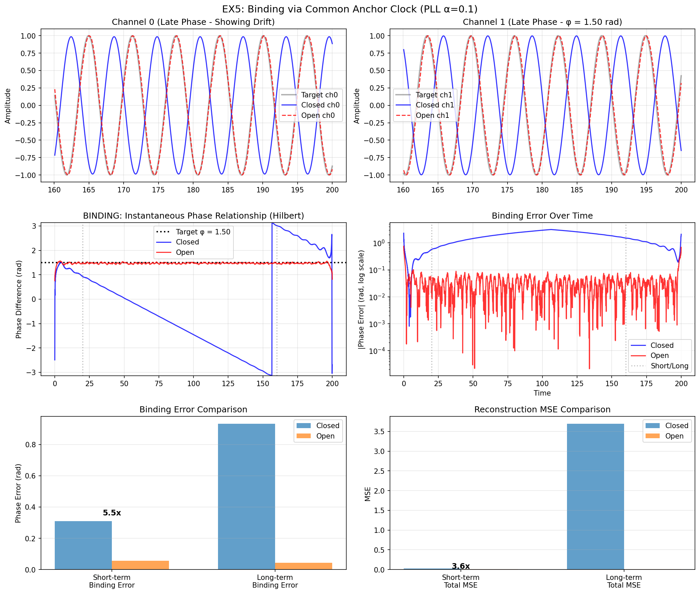The width and height of the screenshot is (700, 594).
Task: Click the 'Binding Error Over Time' title
Action: [542, 216]
